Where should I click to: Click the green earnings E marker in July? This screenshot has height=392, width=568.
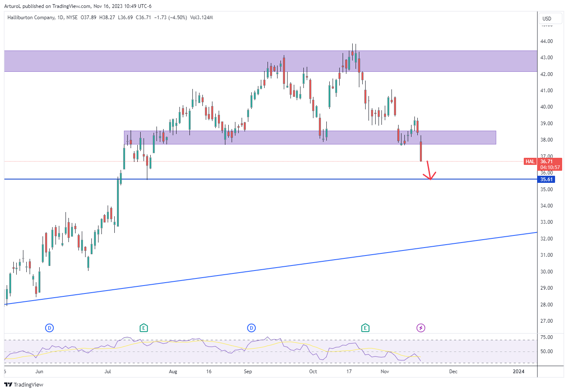click(144, 328)
